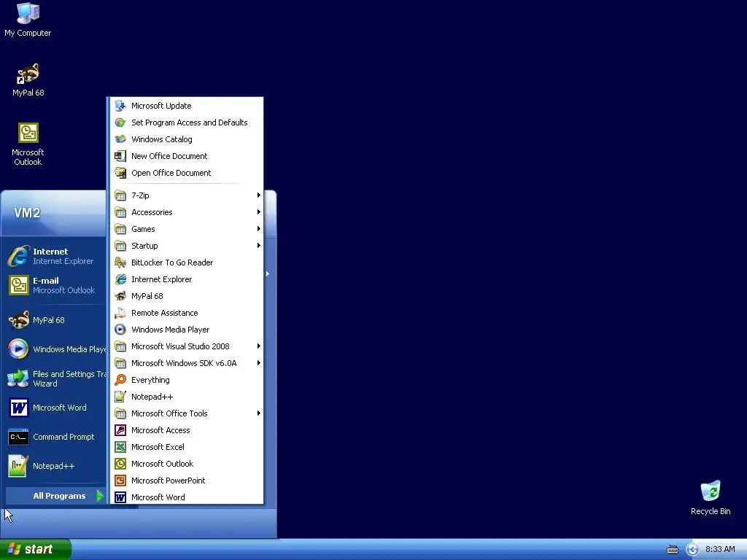
Task: Choose Open Office Document
Action: 187,173
